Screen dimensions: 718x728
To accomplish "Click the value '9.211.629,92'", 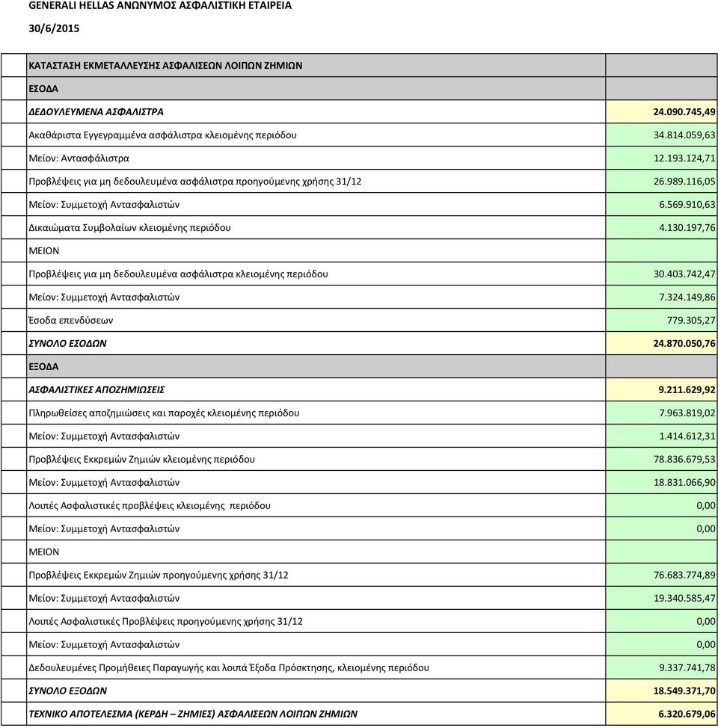I will [687, 390].
